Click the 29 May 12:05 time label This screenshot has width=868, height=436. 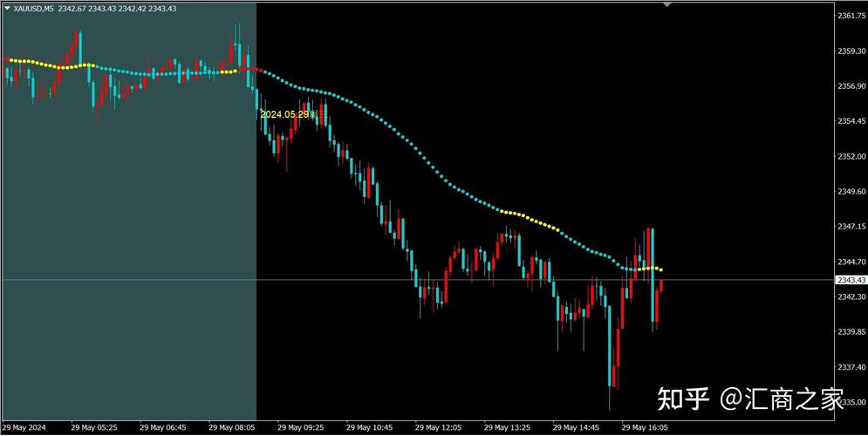click(438, 428)
